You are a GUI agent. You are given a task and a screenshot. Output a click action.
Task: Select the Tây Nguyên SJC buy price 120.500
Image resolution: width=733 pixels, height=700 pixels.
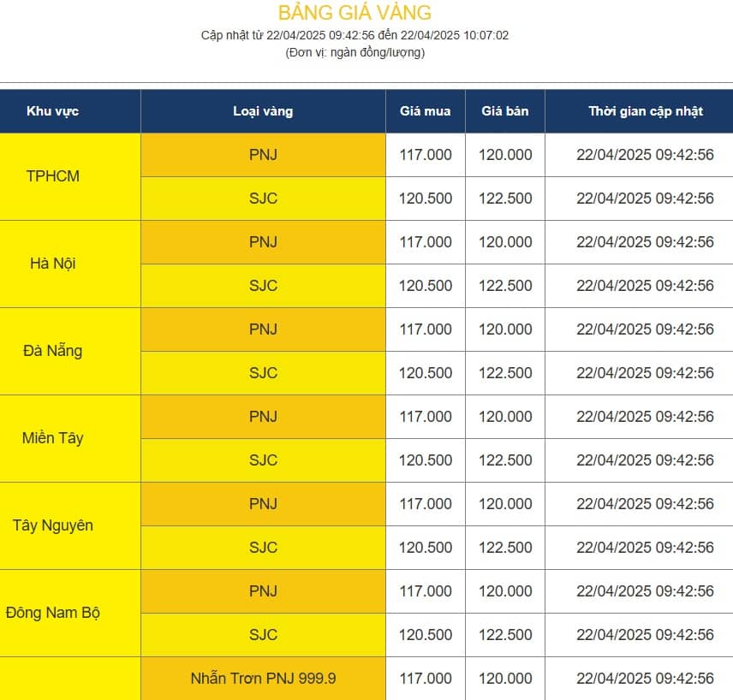(426, 547)
